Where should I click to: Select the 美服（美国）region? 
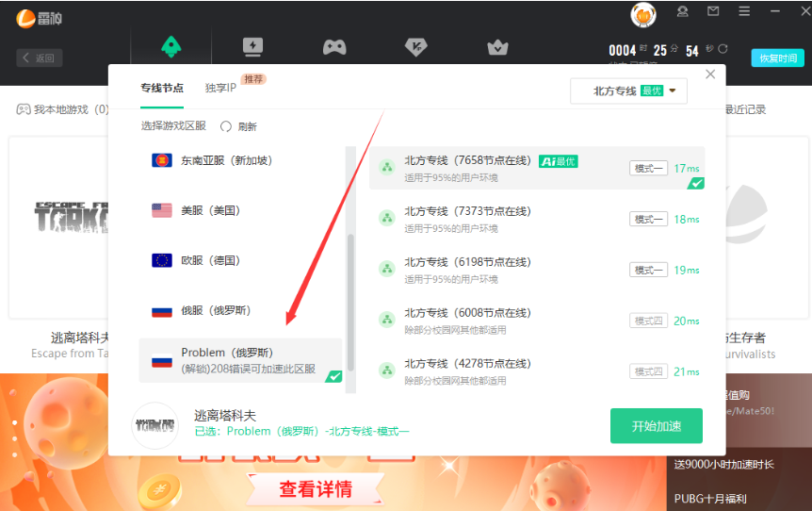(x=241, y=210)
